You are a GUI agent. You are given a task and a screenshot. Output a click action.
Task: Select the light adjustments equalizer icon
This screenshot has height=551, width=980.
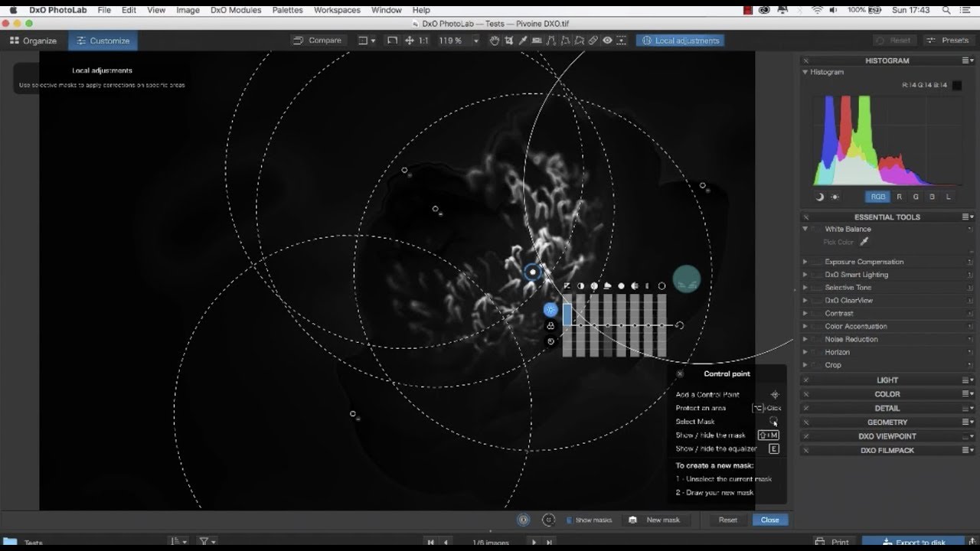tap(550, 309)
